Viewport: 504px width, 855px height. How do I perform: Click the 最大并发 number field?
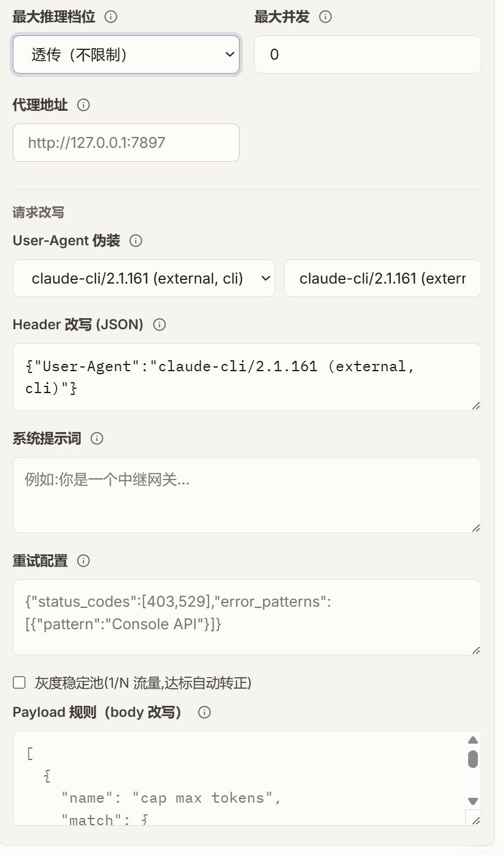coord(367,54)
